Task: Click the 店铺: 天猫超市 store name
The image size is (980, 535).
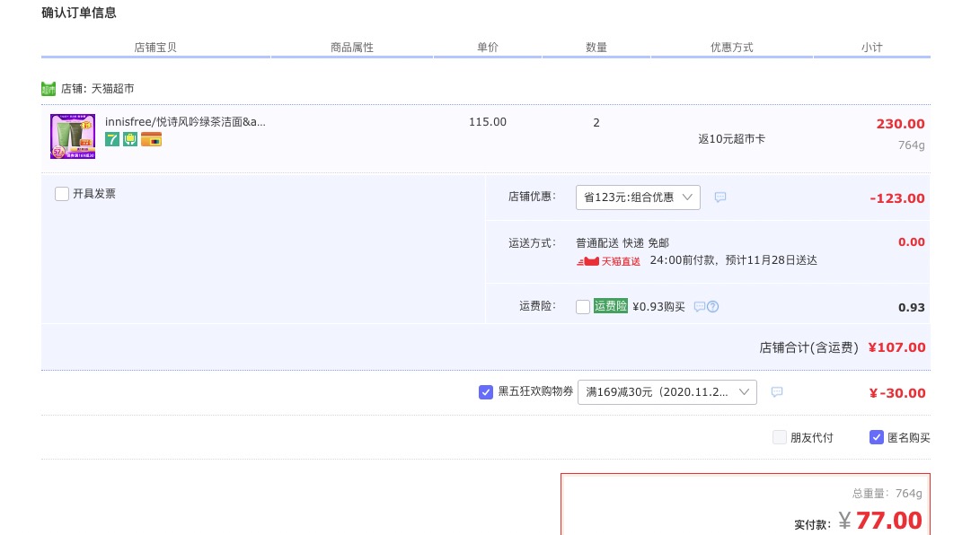Action: [x=97, y=89]
